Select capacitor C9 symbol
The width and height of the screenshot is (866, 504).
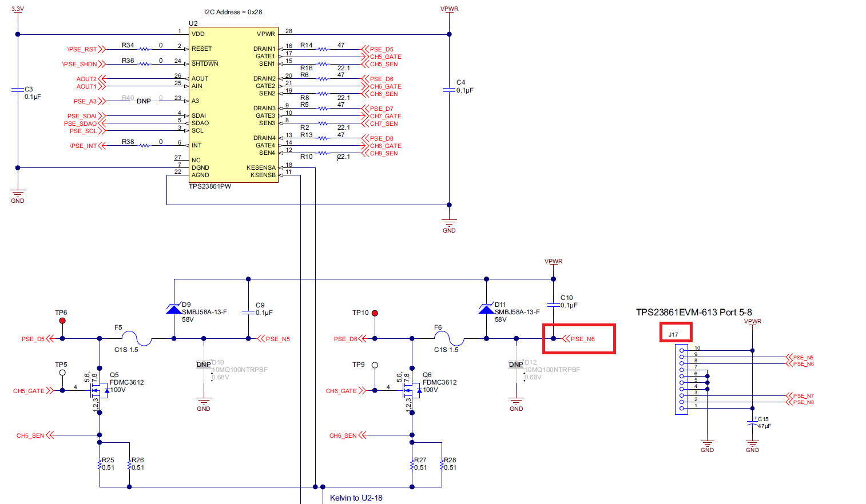pos(248,313)
